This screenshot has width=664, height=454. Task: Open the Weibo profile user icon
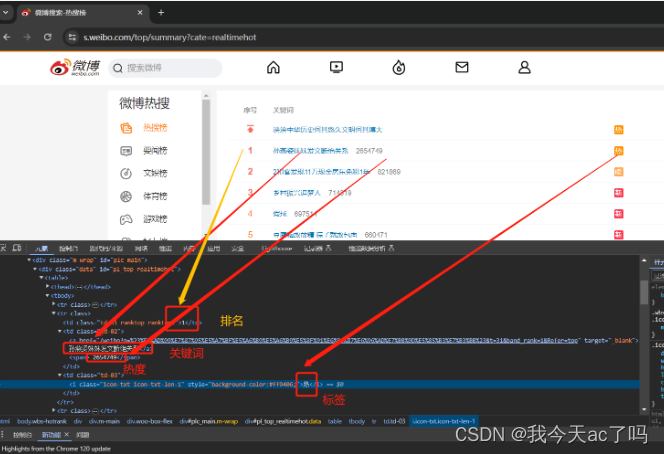(524, 67)
